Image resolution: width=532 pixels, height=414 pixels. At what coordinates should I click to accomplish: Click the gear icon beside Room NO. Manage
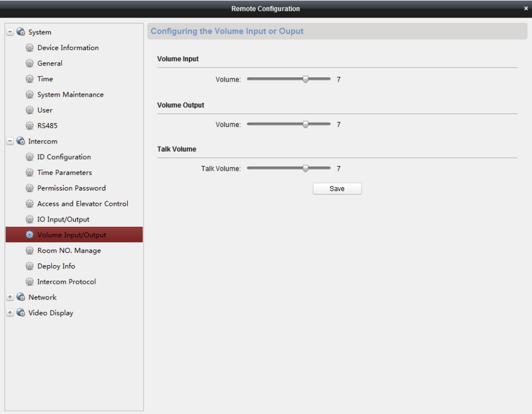[29, 250]
